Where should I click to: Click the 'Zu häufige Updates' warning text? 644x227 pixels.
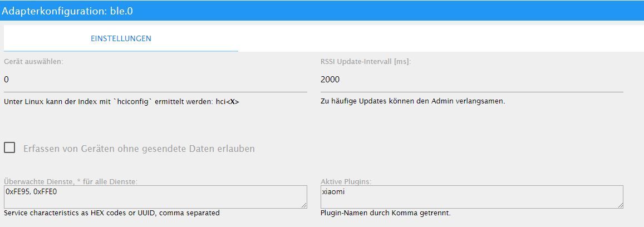coord(413,101)
